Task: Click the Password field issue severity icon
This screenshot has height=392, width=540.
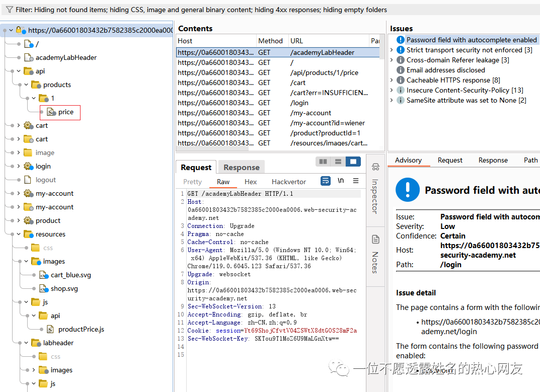Action: [x=401, y=40]
